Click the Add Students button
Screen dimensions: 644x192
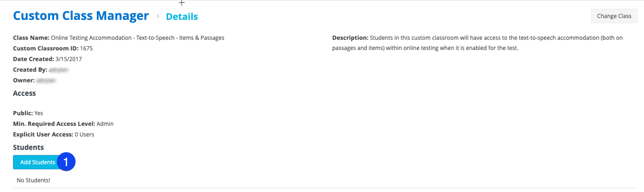pyautogui.click(x=38, y=162)
